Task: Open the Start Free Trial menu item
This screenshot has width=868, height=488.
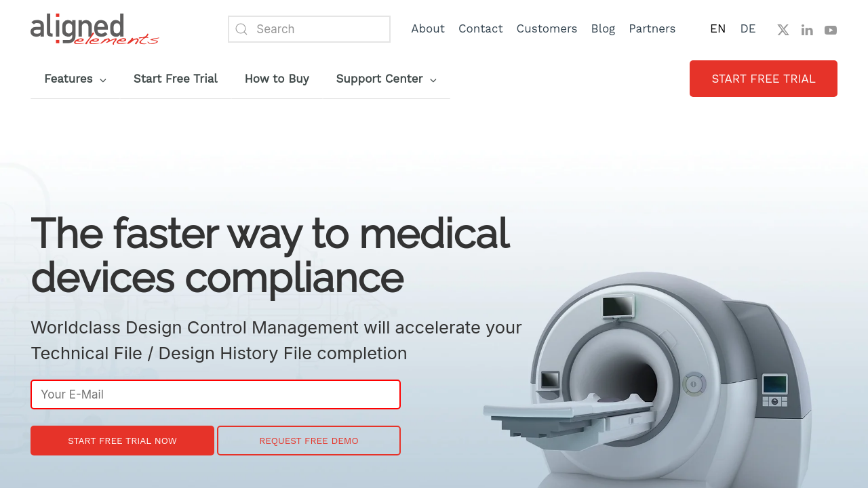Action: pyautogui.click(x=176, y=79)
